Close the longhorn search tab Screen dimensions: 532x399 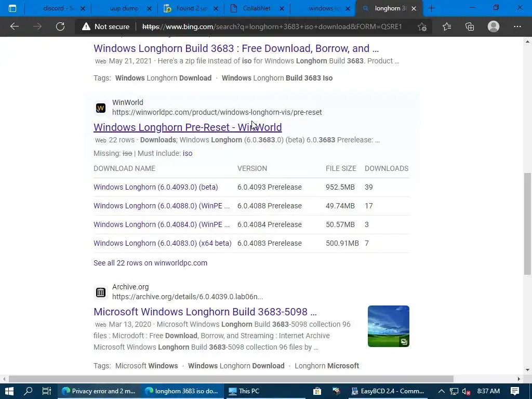pos(414,9)
